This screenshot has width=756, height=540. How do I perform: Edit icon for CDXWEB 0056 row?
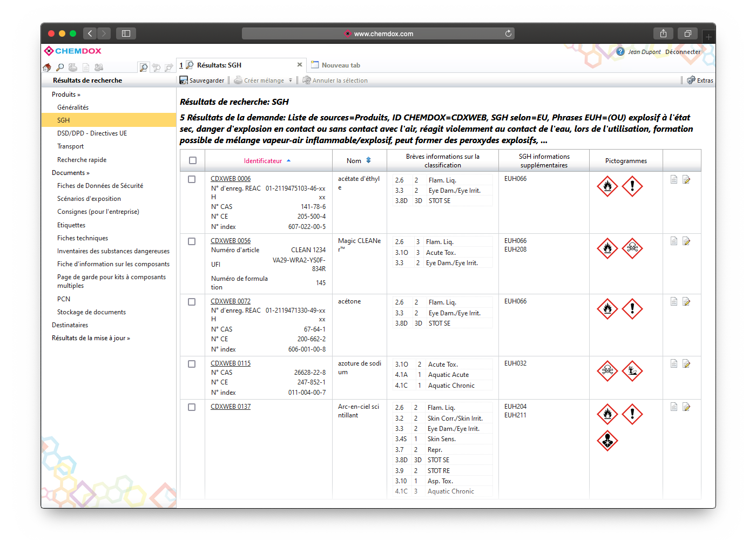pyautogui.click(x=686, y=241)
